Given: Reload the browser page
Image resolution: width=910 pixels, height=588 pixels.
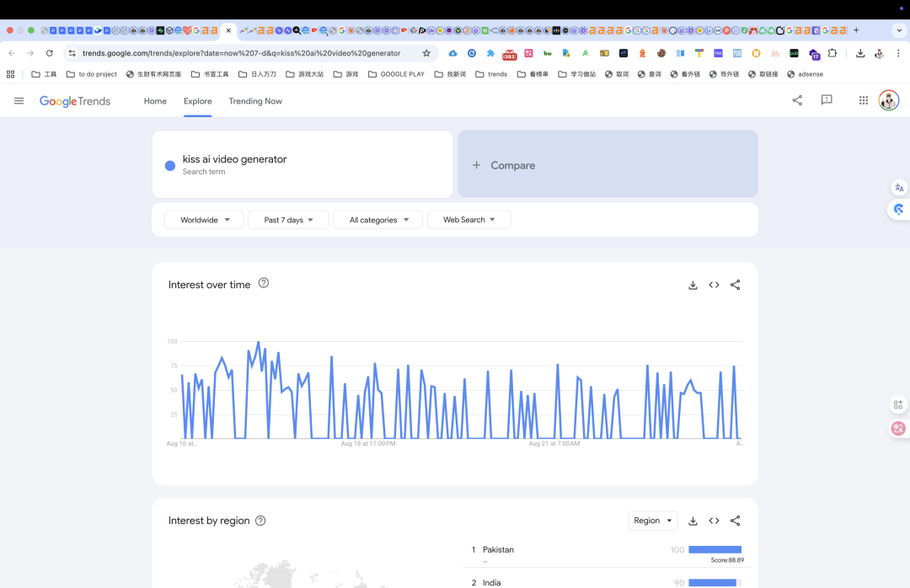Looking at the screenshot, I should [50, 53].
